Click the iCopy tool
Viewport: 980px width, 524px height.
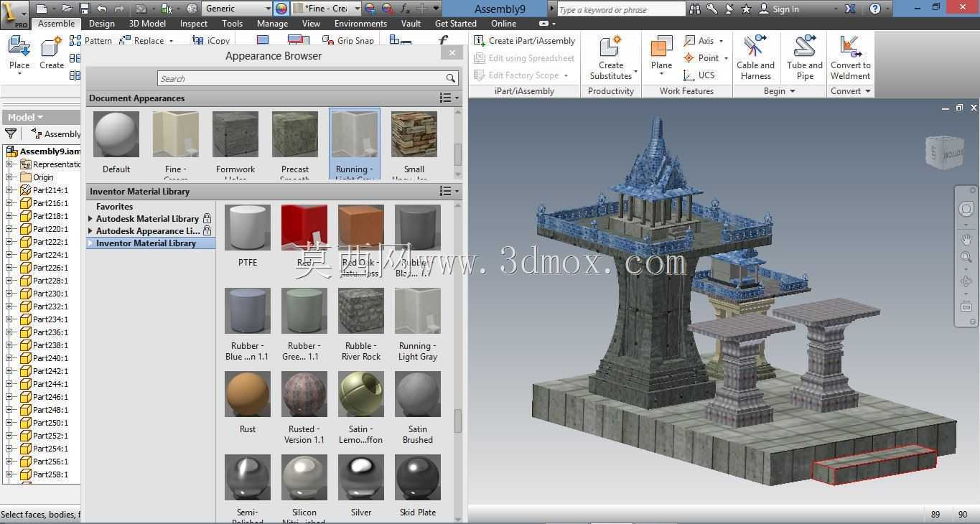(211, 40)
